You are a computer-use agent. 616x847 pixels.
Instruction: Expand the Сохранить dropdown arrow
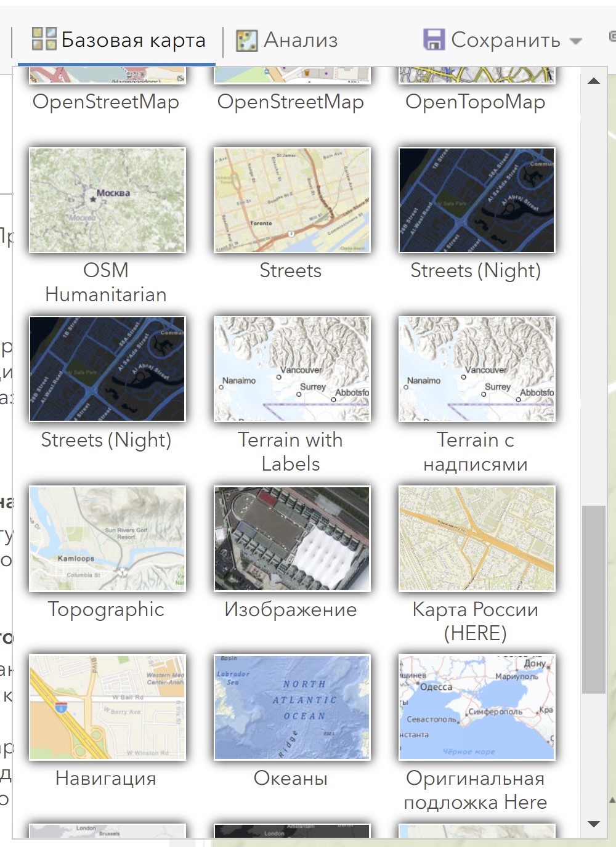[x=575, y=41]
